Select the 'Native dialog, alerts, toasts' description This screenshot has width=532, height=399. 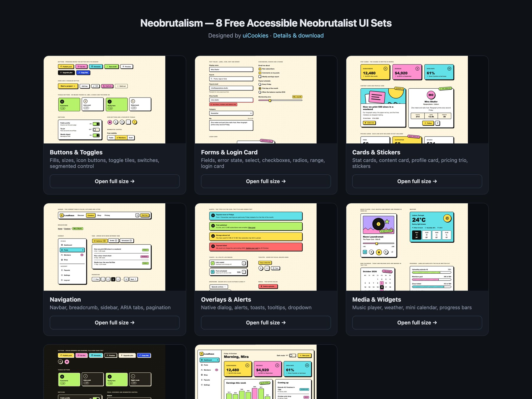tap(256, 307)
